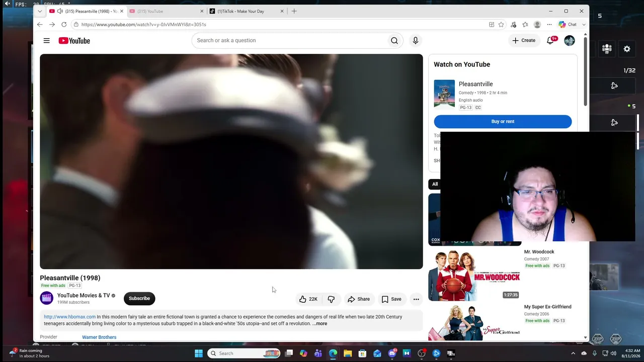
Task: Click the address bar URL
Action: pyautogui.click(x=144, y=24)
